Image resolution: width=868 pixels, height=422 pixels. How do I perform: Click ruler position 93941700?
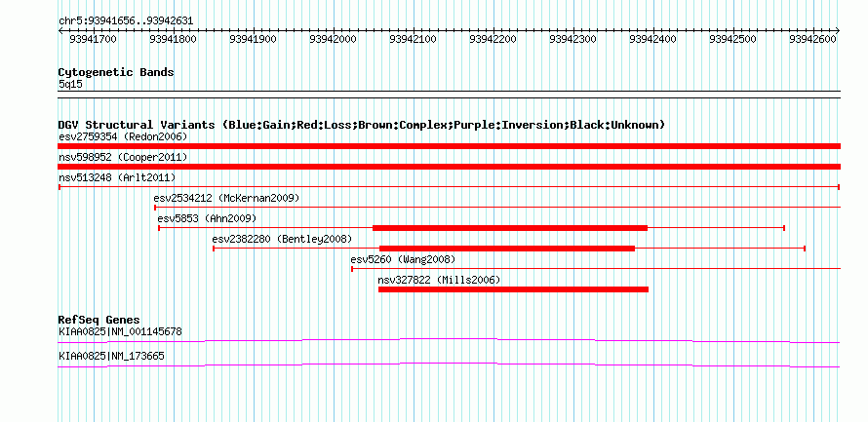(94, 39)
